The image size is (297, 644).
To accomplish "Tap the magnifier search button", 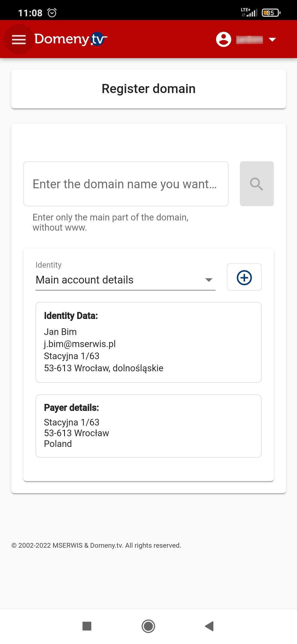I will point(257,184).
